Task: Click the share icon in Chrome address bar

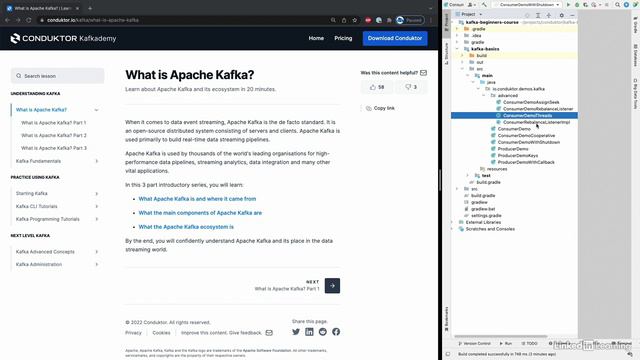Action: [344, 20]
